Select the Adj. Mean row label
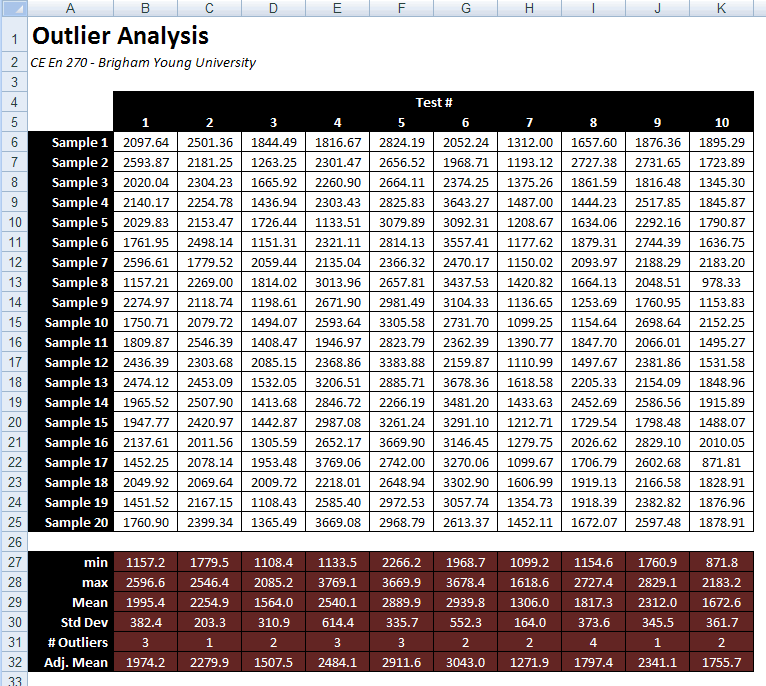 point(71,663)
